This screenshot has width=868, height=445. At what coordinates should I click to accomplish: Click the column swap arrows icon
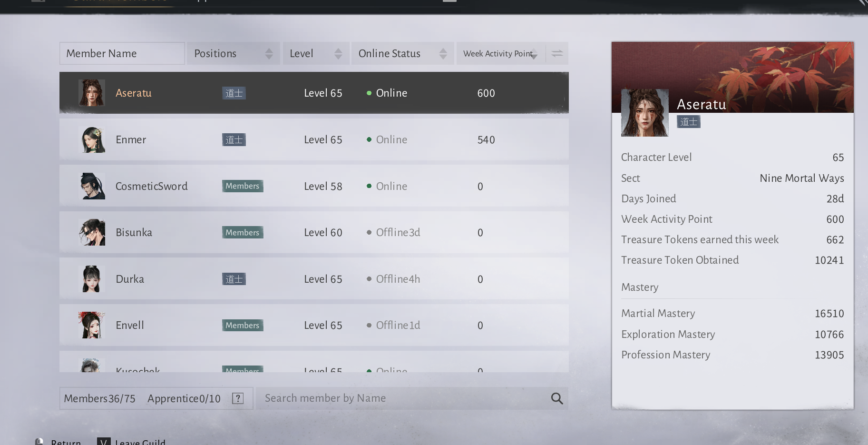point(557,53)
